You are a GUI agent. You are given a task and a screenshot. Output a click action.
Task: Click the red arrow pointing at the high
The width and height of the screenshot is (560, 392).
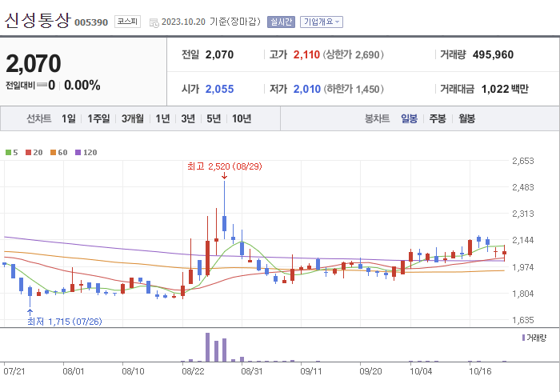224,176
